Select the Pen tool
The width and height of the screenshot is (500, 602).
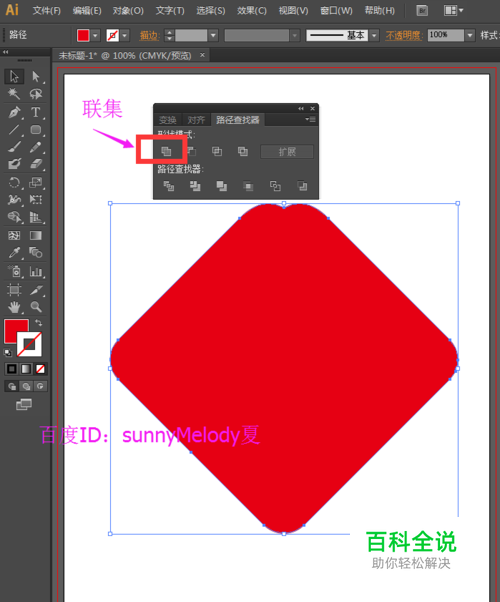14,112
